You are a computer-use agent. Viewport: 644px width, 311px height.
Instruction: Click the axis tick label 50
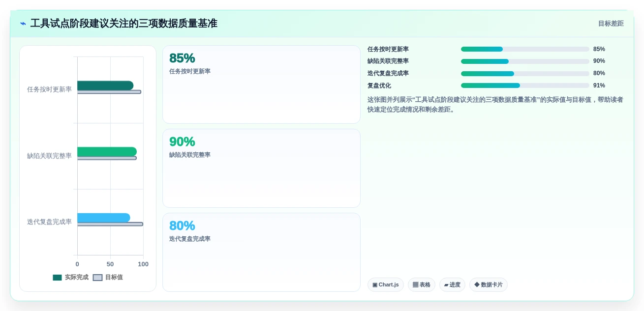coord(110,264)
